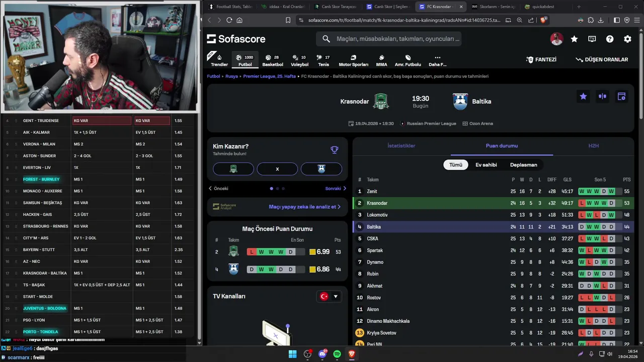Screen dimensions: 644x362
Task: Open browser downloads
Action: coord(601,20)
